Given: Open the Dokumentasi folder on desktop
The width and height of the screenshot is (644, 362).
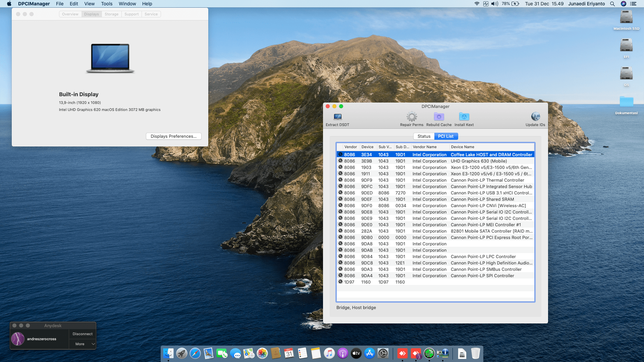Looking at the screenshot, I should pyautogui.click(x=626, y=102).
